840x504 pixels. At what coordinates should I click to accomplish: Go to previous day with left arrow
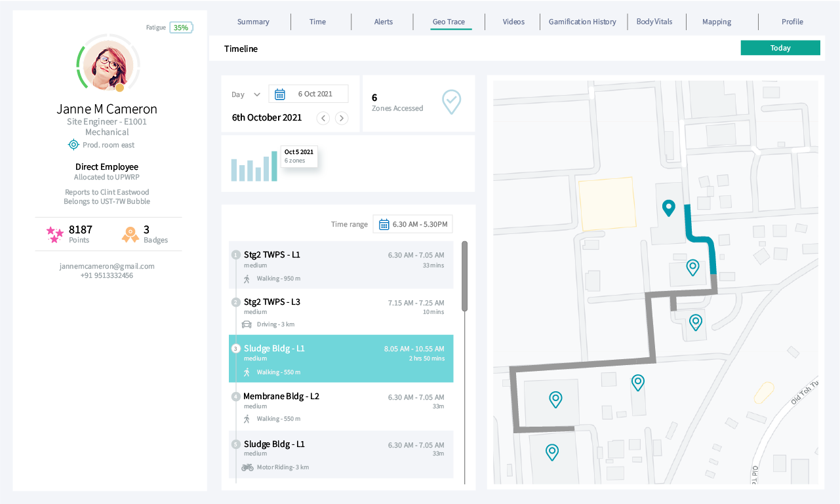(x=323, y=118)
